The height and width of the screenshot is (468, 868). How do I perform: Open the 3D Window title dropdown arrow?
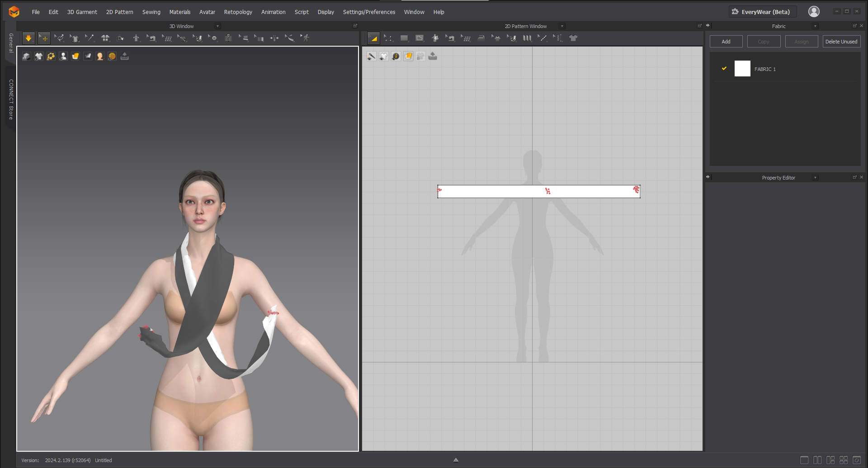[x=218, y=26]
